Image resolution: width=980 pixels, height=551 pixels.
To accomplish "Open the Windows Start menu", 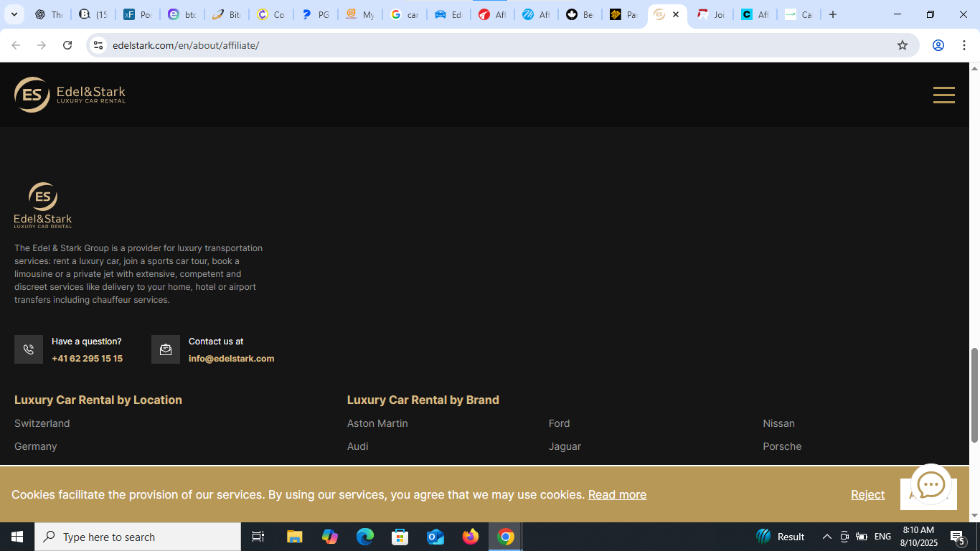I will (x=17, y=537).
